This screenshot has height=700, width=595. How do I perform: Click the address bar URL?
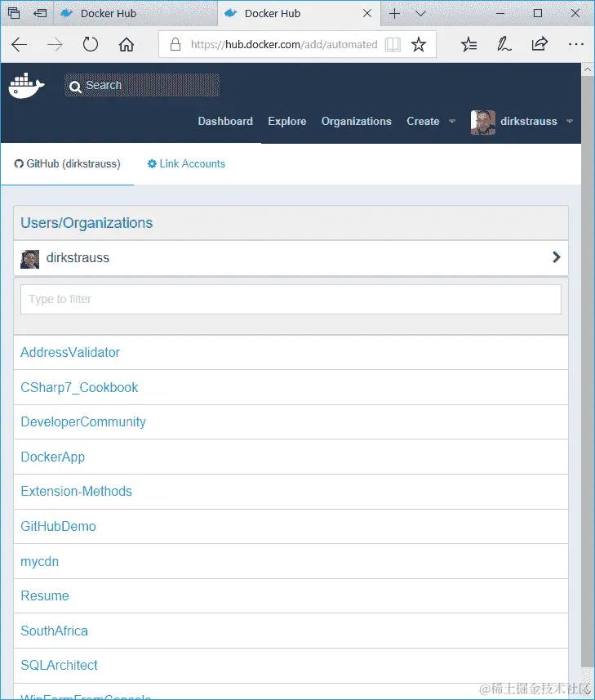pos(284,44)
